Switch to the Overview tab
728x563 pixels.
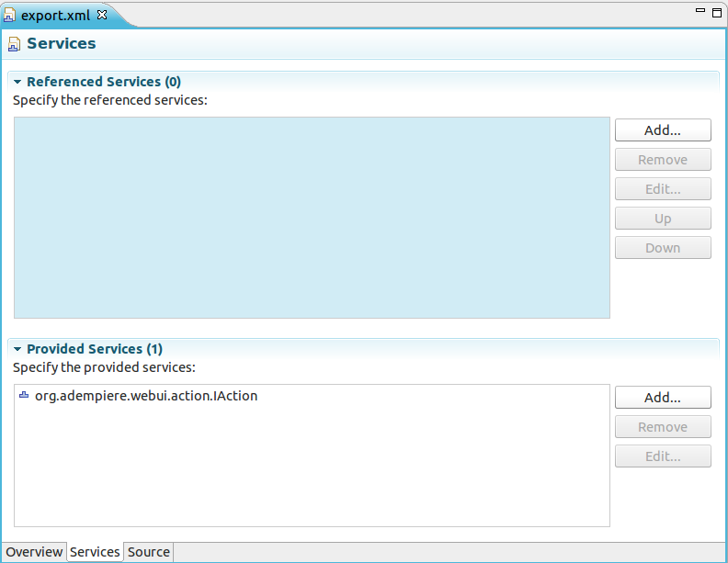[x=34, y=552]
